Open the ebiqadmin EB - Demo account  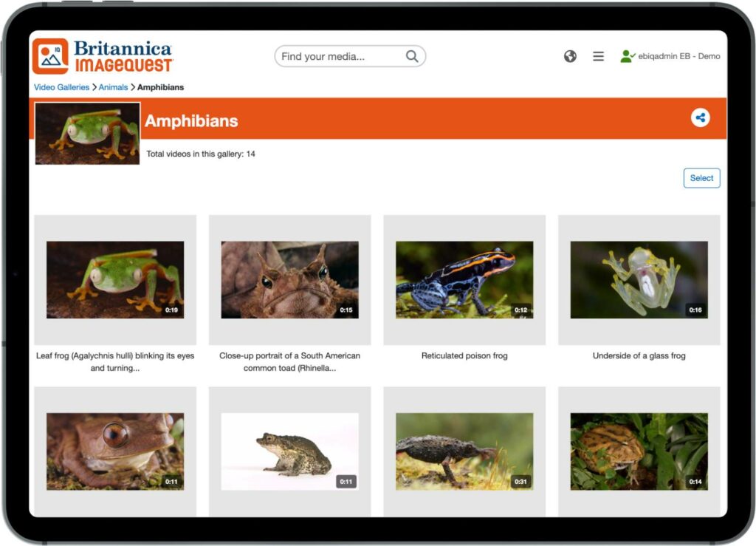pos(679,56)
